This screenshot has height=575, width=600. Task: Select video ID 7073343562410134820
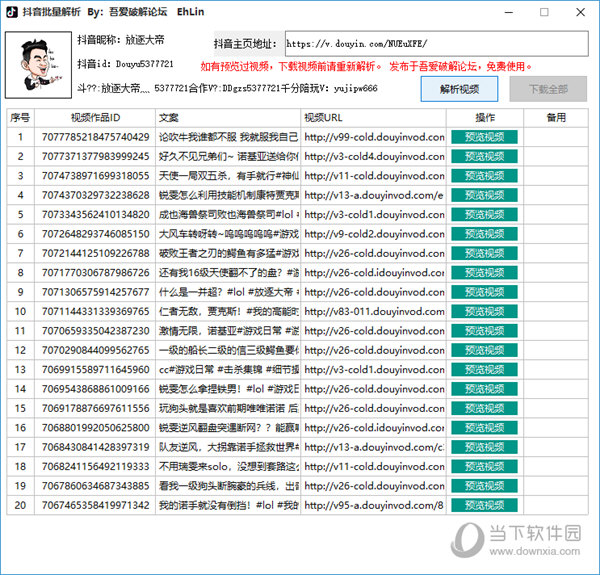[96, 215]
